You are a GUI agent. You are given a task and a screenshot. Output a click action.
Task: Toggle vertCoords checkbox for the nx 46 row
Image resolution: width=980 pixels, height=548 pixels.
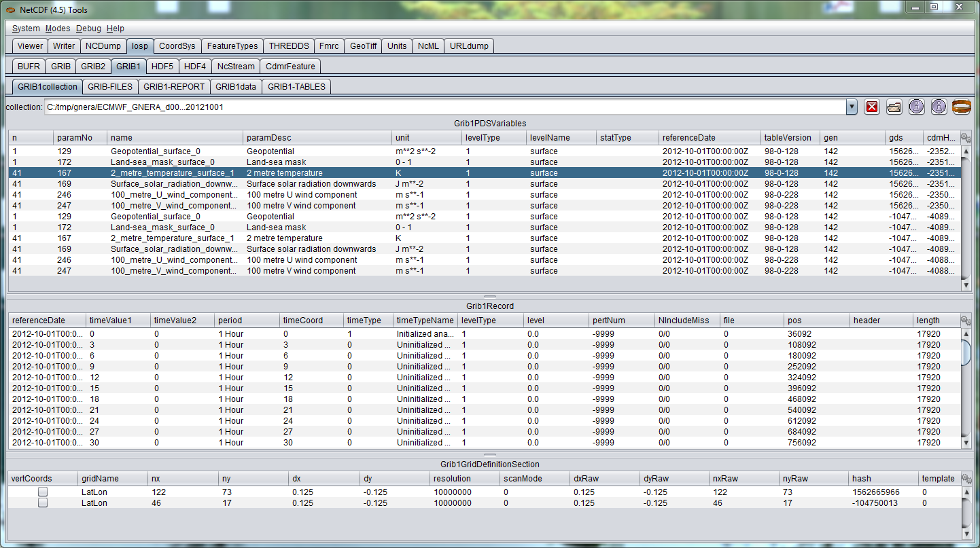[x=43, y=503]
